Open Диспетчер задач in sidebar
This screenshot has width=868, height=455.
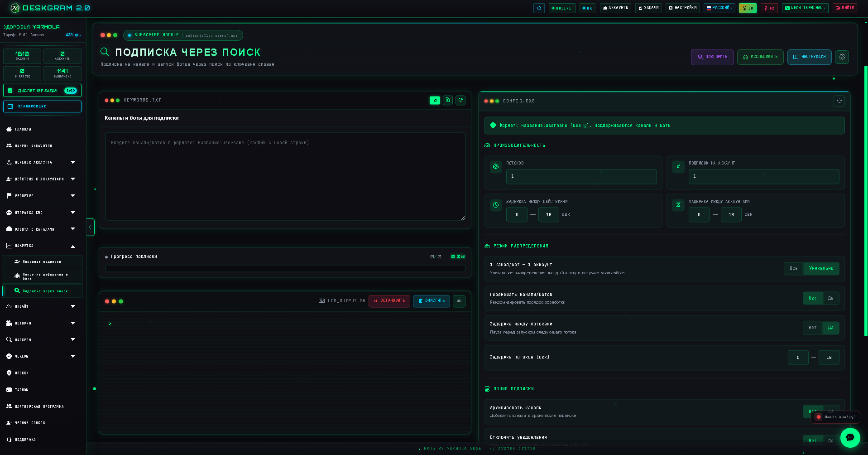(x=42, y=91)
